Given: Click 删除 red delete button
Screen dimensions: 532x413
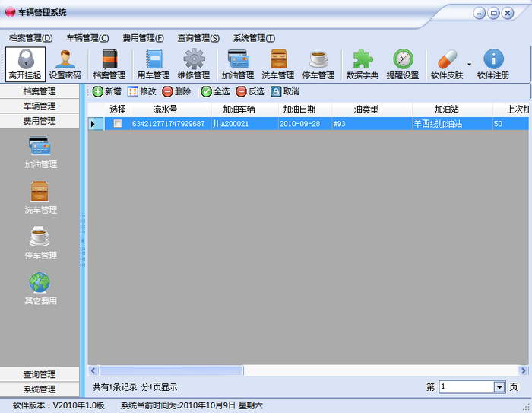Looking at the screenshot, I should [x=176, y=91].
